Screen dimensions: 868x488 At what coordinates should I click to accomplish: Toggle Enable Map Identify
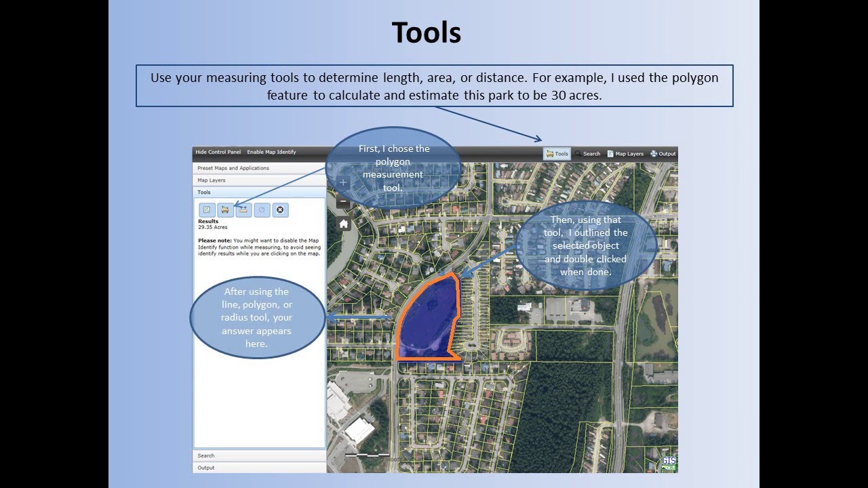coord(271,152)
